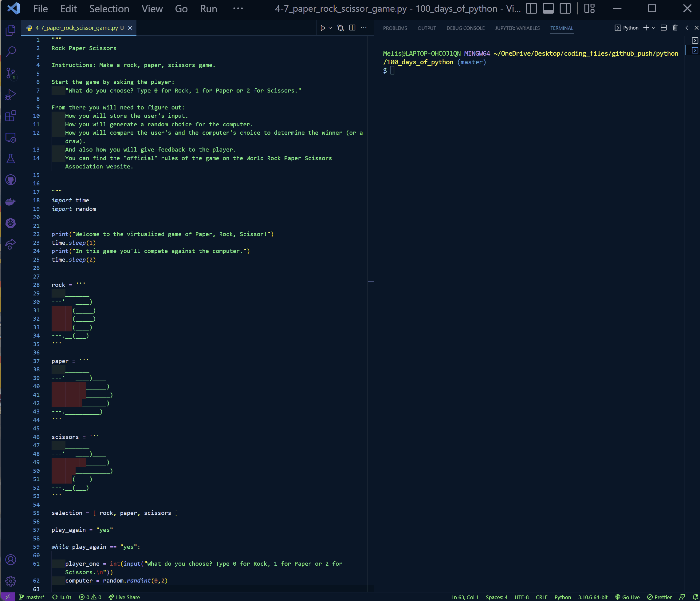Screen dimensions: 700x601
Task: Open the Live Share view in activity bar
Action: 10,244
